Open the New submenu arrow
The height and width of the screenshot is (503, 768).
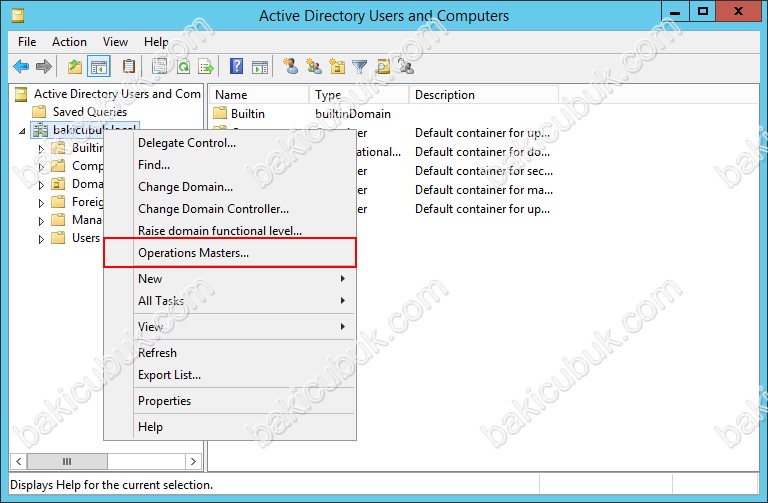coord(343,278)
